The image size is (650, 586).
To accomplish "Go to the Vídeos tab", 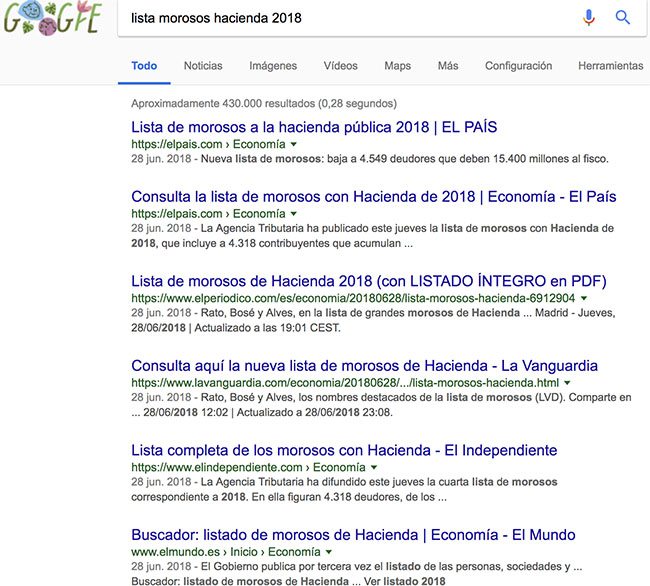I will click(341, 66).
